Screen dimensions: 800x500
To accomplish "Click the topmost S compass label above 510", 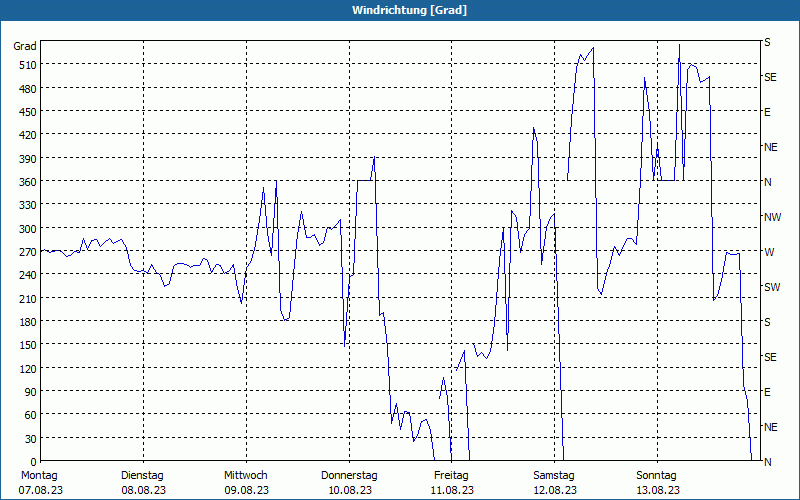I will (x=767, y=42).
